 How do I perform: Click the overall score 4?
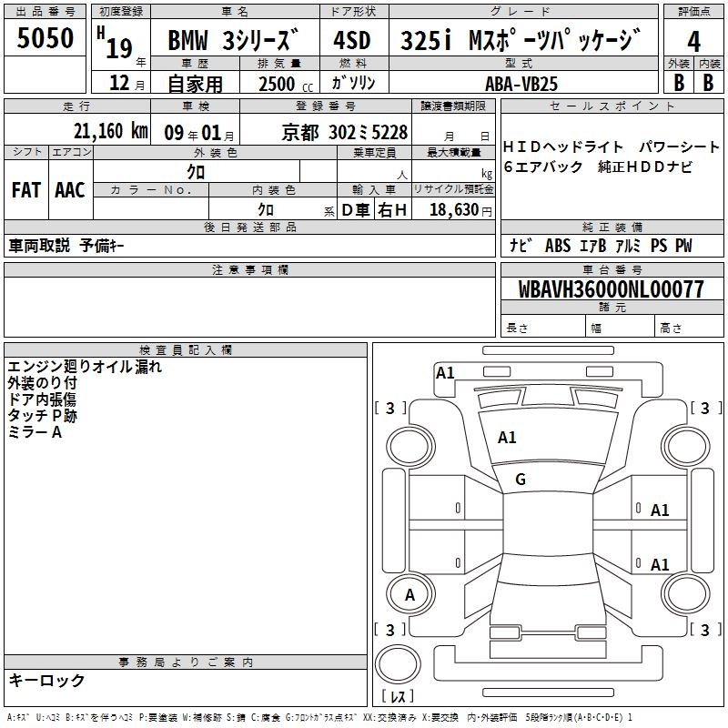pos(693,42)
